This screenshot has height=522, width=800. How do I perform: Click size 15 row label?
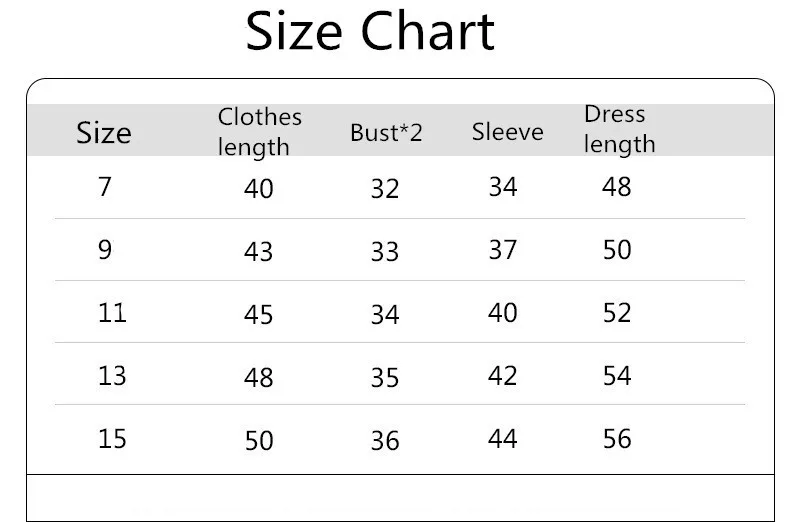click(x=112, y=438)
